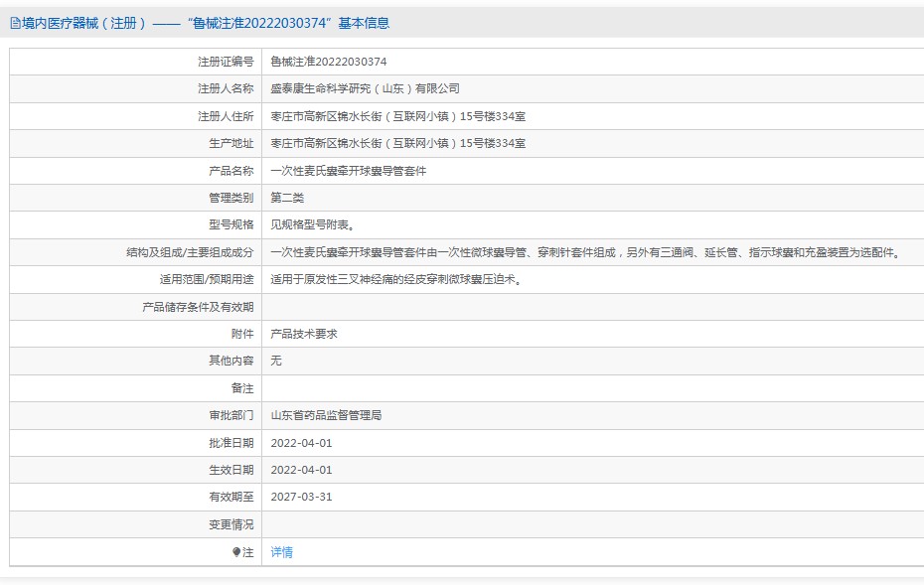
Task: Click the 批准日期 value 2022-04-01
Action: click(301, 443)
